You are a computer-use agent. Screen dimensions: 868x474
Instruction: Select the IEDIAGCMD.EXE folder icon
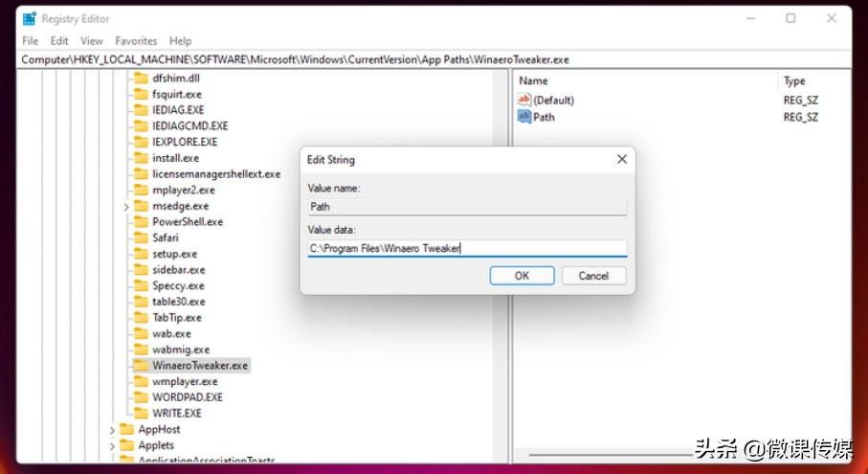[x=142, y=125]
